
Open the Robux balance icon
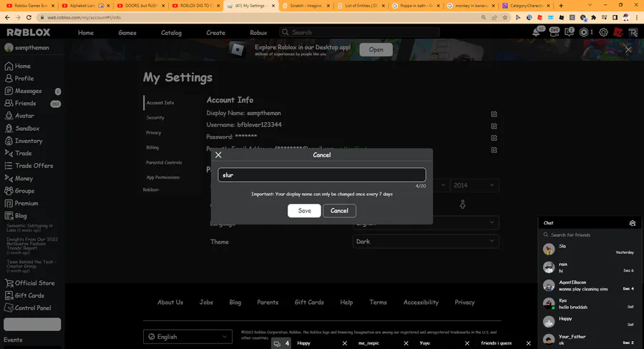pyautogui.click(x=585, y=32)
